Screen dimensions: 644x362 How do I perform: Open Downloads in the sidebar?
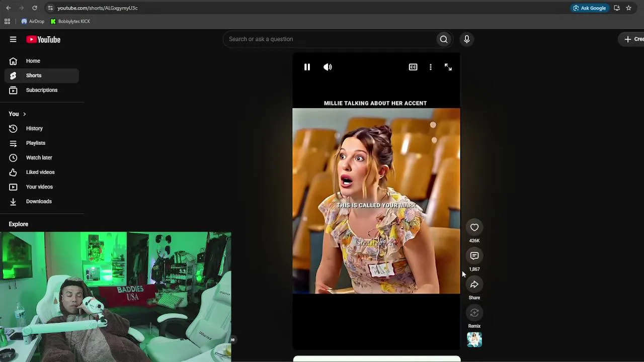pos(42,202)
